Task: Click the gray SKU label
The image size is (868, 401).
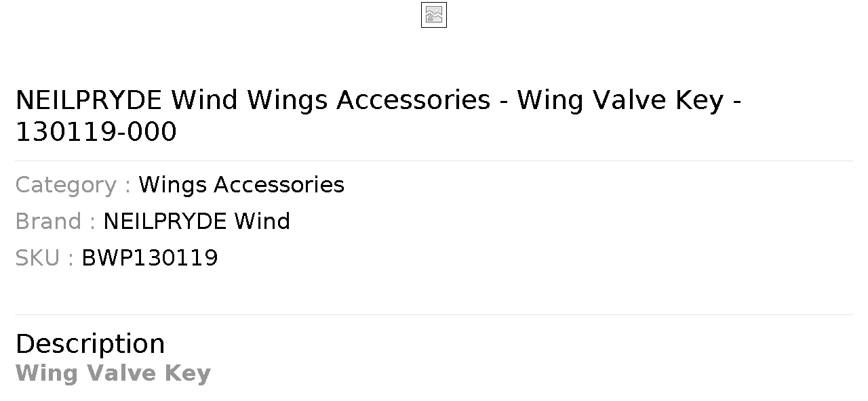Action: point(44,258)
